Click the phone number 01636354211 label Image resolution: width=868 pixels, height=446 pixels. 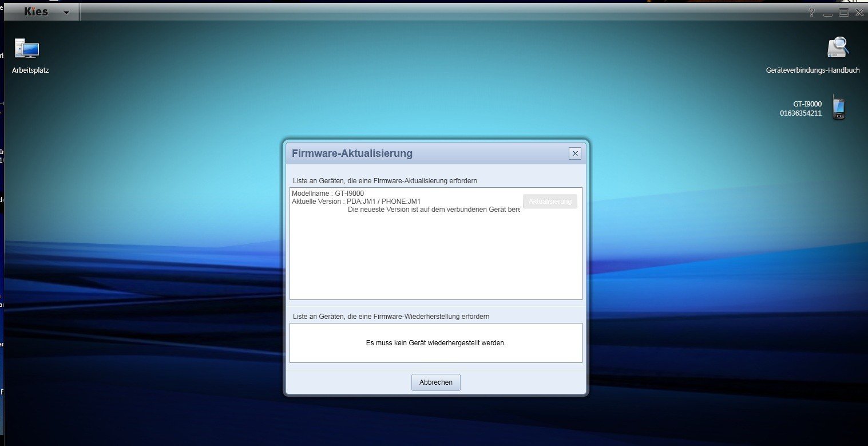click(x=800, y=113)
